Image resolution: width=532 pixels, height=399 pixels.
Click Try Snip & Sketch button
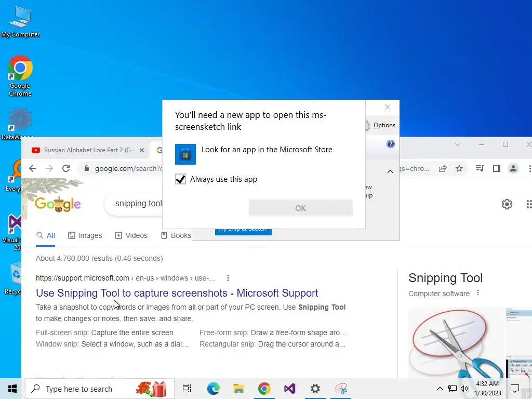click(243, 231)
